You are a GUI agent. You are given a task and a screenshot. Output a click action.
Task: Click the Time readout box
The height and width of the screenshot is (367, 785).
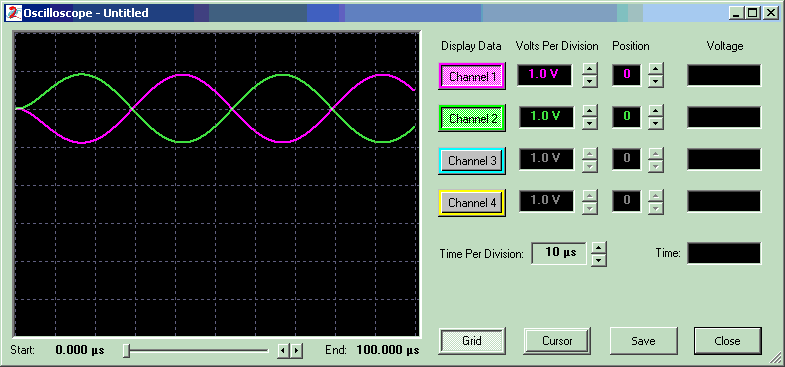[724, 253]
